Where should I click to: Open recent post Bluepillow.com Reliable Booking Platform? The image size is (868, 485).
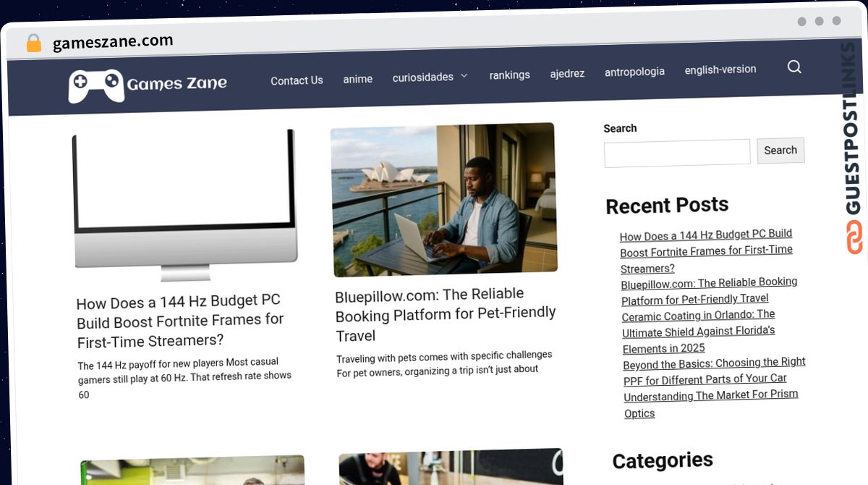[x=710, y=290]
